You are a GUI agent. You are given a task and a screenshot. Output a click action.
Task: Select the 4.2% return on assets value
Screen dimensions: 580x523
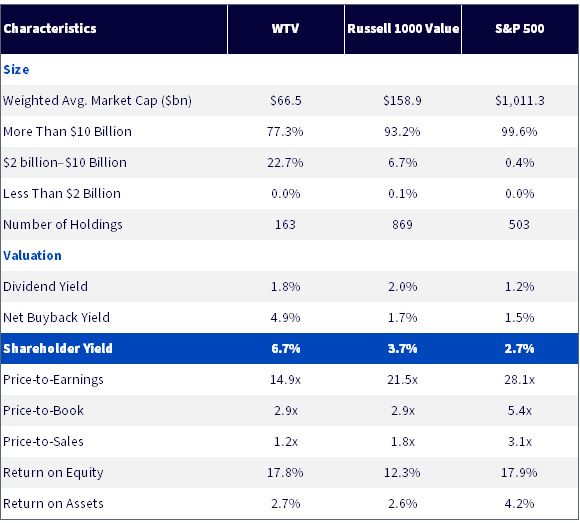tap(520, 504)
